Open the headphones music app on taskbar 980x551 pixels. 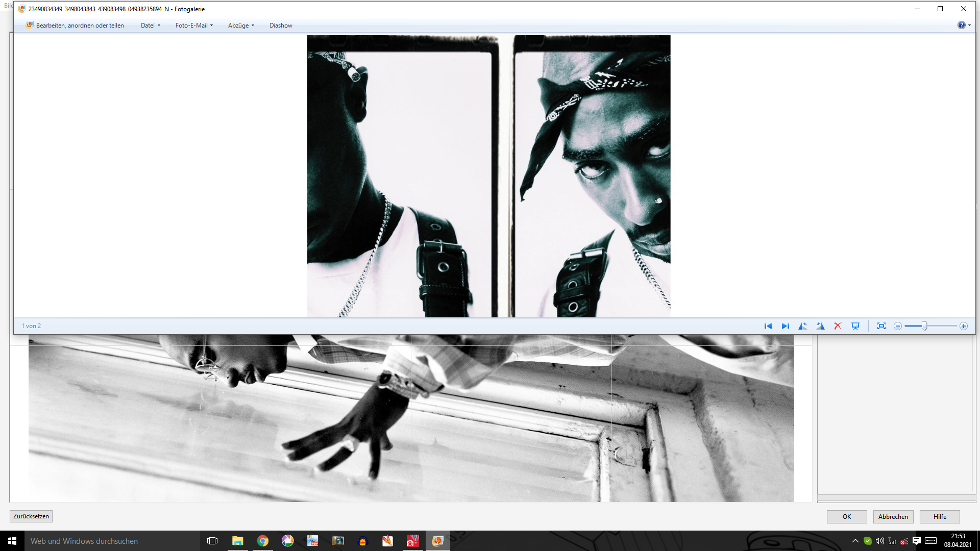coord(363,541)
